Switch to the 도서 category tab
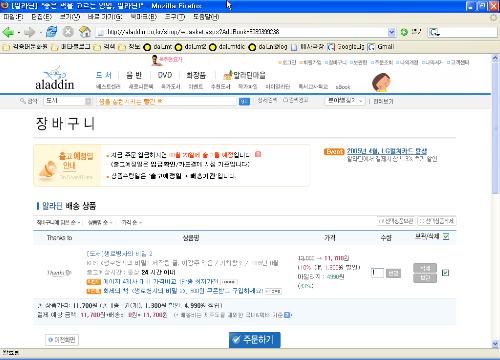This screenshot has height=360, width=500. (x=104, y=75)
